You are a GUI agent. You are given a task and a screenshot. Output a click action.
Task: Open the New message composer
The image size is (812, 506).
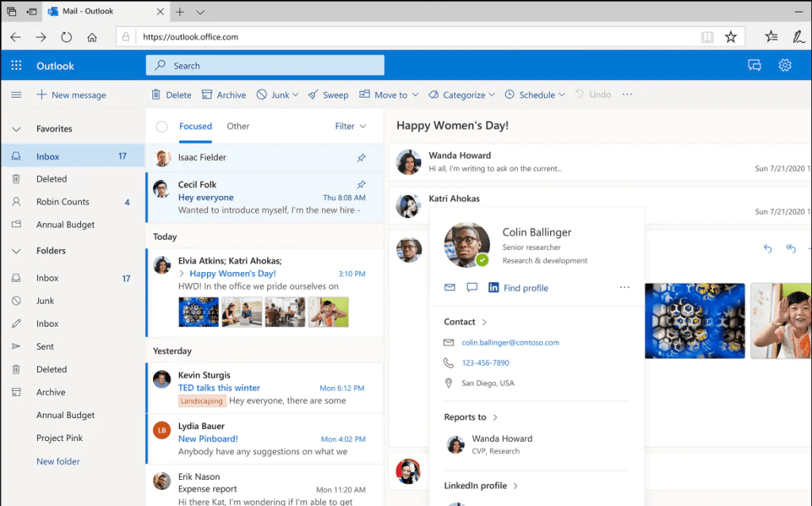[71, 94]
